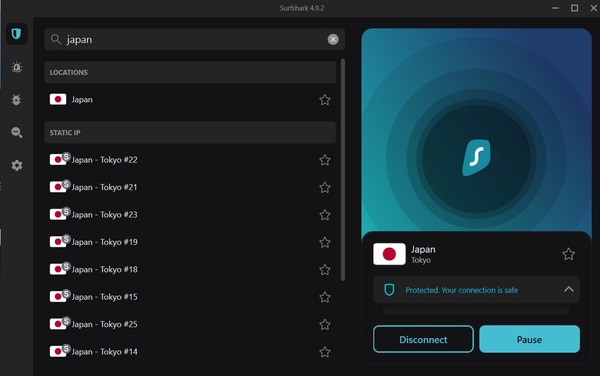Favorite Japan - Tokyo #23 star
The width and height of the screenshot is (600, 376).
pos(324,215)
